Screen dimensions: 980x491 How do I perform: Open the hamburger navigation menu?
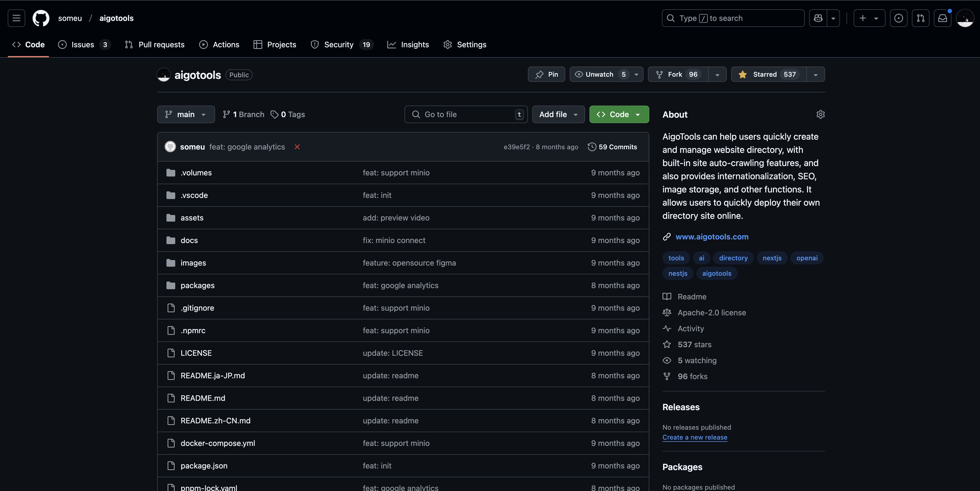16,18
